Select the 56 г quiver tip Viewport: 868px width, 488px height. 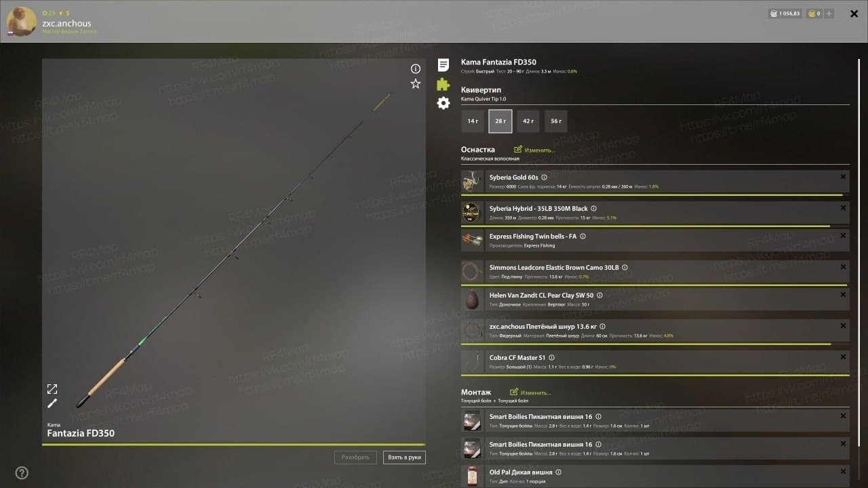tap(556, 121)
